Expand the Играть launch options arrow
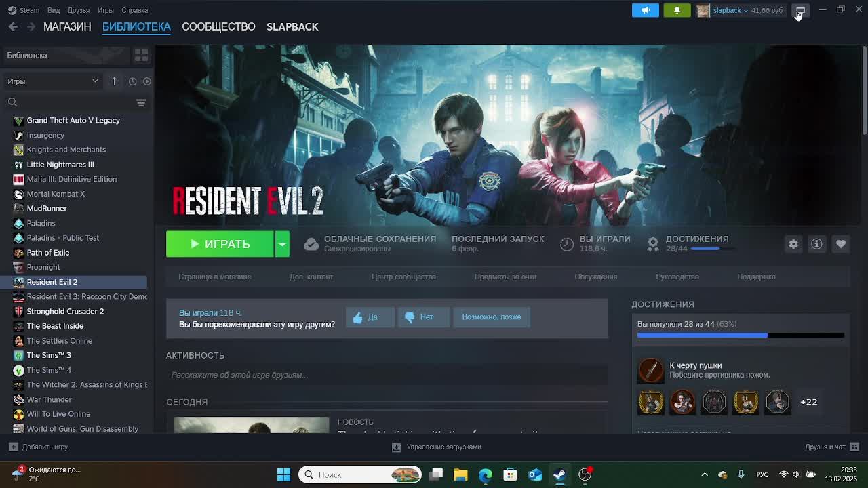Image resolution: width=868 pixels, height=488 pixels. [x=282, y=244]
